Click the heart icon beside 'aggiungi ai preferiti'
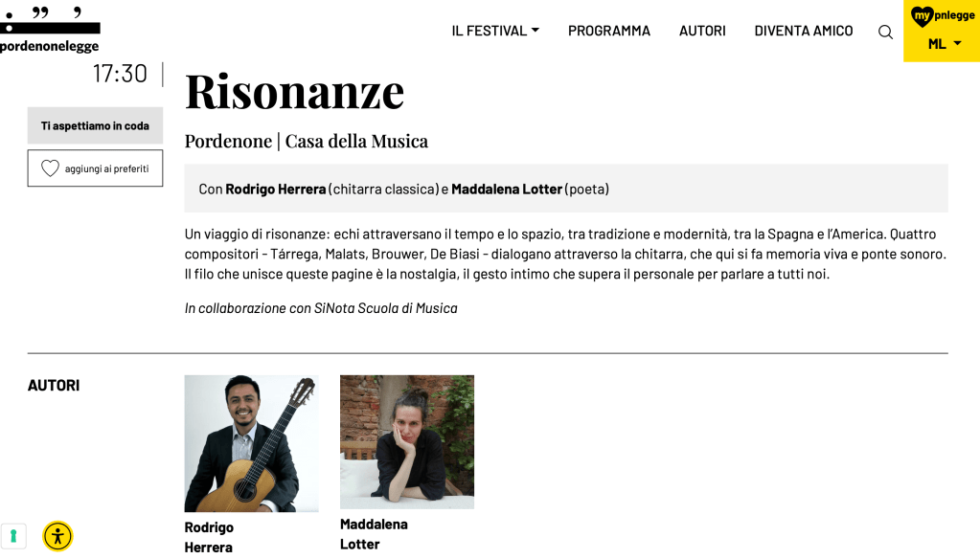Screen dimensions: 980x559 51,168
